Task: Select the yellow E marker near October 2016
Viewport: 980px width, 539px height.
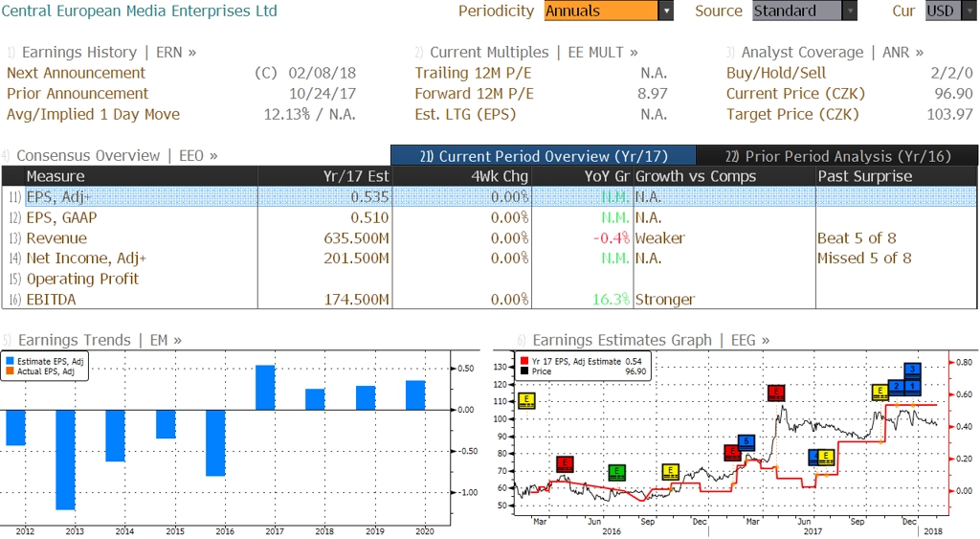Action: 670,471
